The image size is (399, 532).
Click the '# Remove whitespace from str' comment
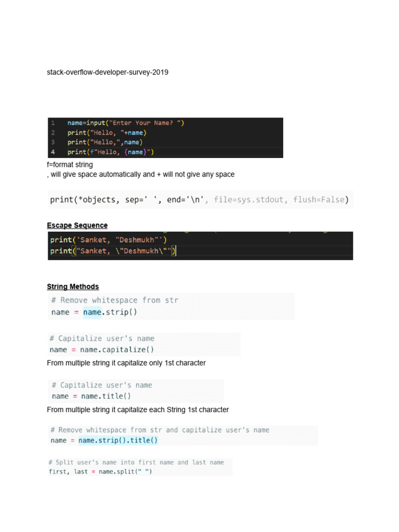(115, 300)
